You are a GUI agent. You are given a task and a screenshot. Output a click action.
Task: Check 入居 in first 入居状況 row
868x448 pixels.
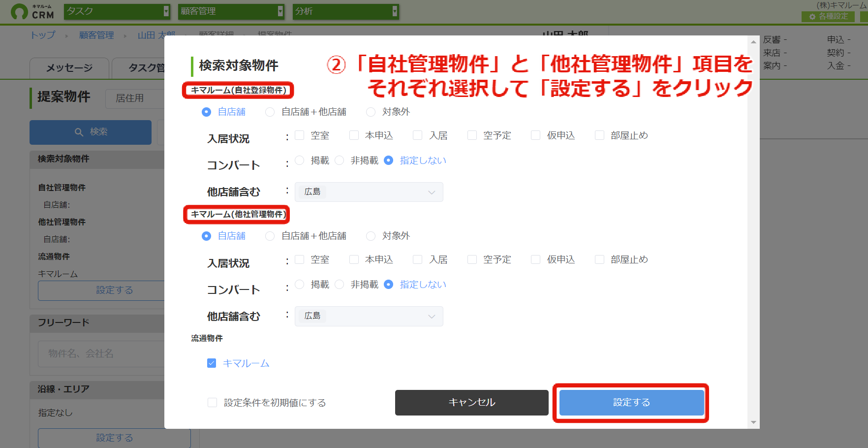pos(417,135)
